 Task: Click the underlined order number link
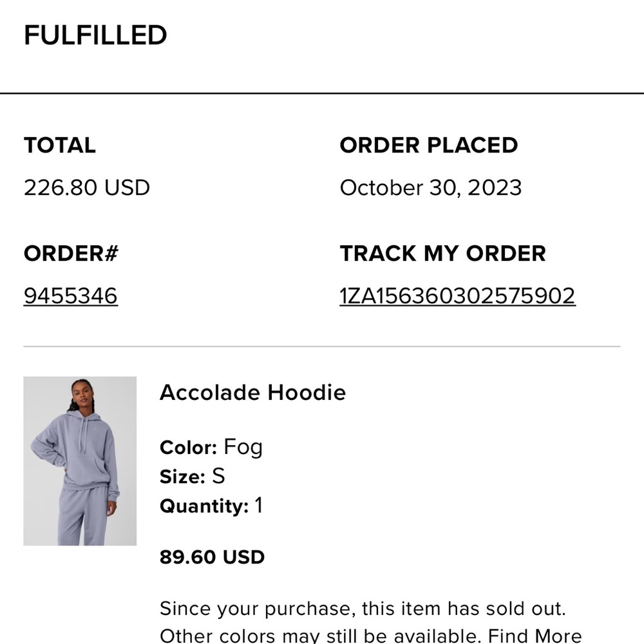(x=70, y=295)
